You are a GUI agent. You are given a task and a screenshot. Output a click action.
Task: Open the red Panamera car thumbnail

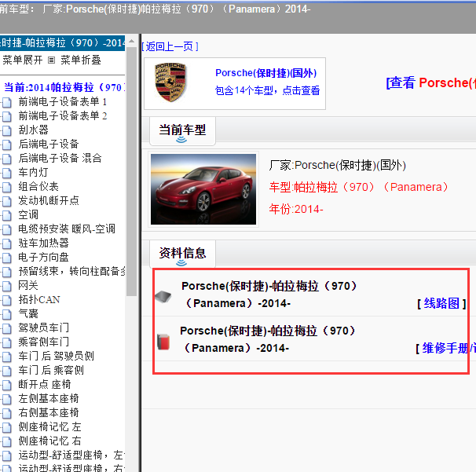coord(203,189)
